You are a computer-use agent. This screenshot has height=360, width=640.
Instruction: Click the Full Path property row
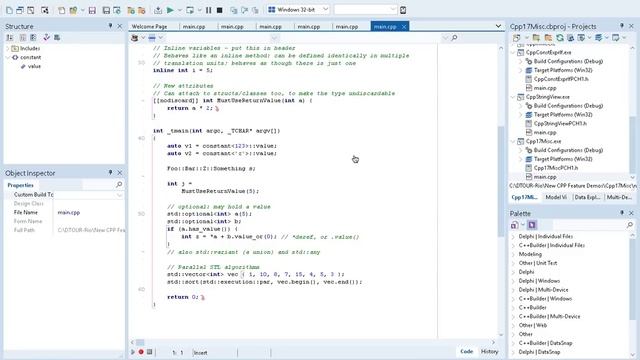(x=65, y=230)
